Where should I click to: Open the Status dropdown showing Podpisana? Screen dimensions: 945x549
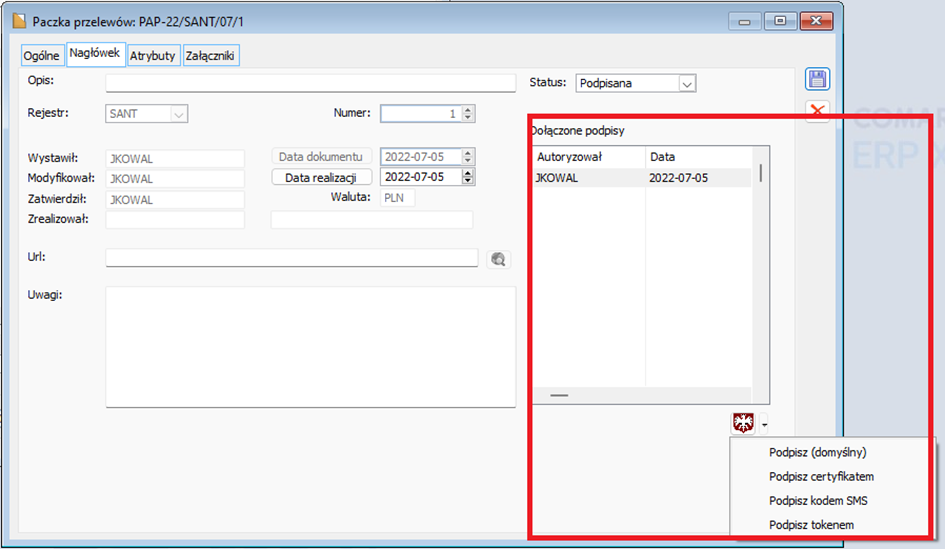coord(687,83)
